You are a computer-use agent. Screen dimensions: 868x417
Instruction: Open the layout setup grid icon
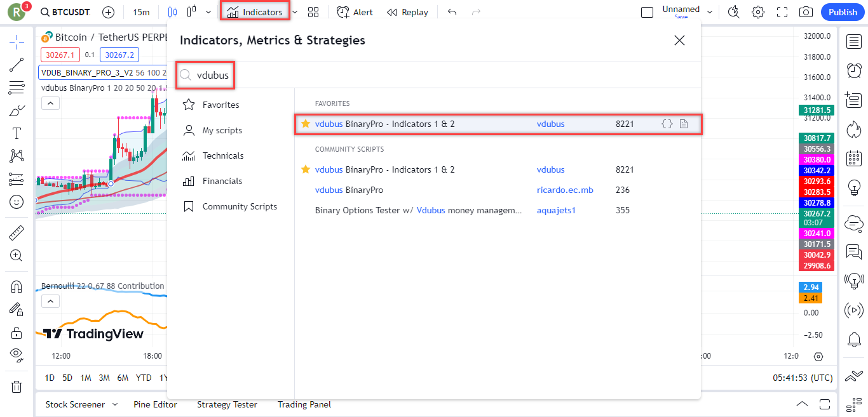point(313,12)
